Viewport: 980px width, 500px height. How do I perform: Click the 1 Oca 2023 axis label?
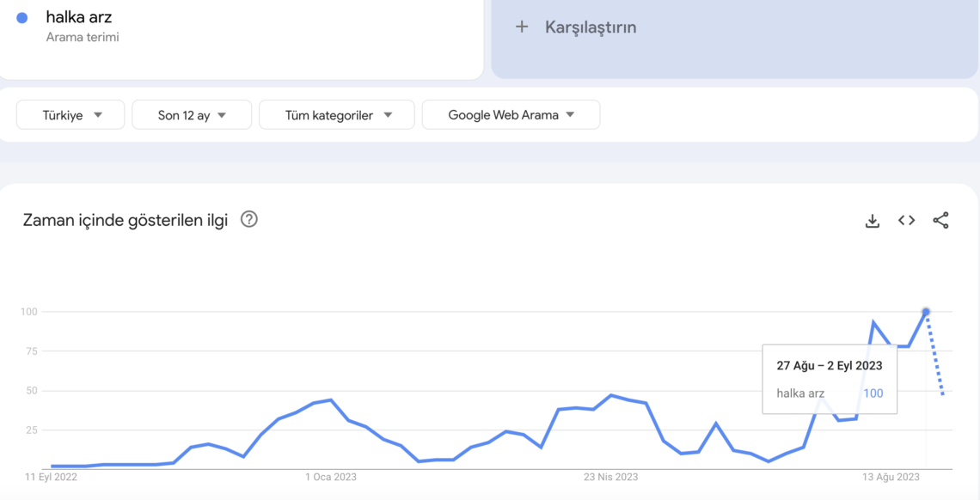click(x=331, y=478)
